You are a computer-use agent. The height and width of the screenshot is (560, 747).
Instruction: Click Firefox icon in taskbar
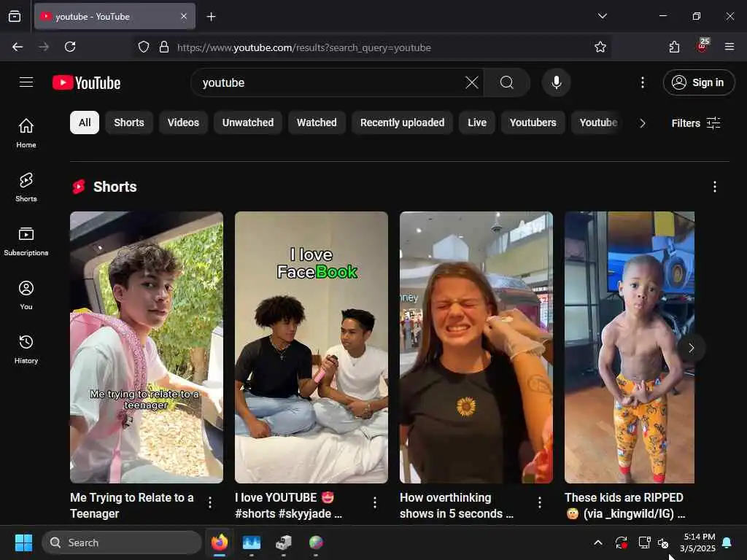click(219, 542)
